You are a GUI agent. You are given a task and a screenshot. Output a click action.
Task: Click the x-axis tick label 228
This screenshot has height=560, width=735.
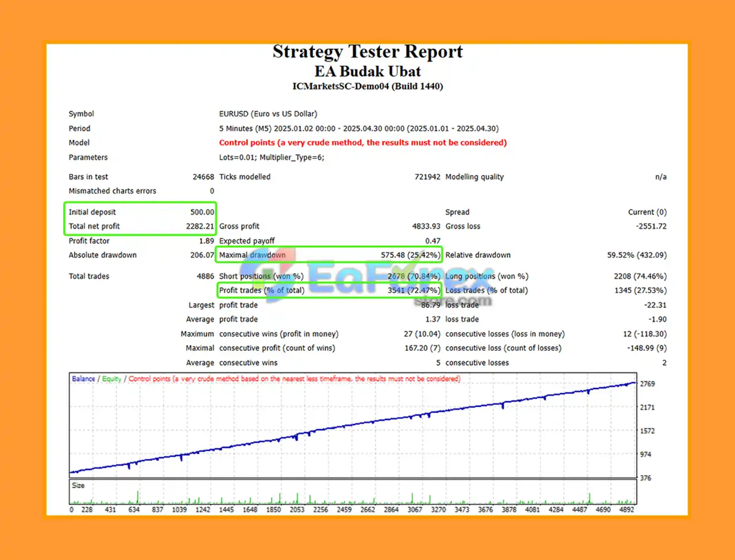click(87, 510)
